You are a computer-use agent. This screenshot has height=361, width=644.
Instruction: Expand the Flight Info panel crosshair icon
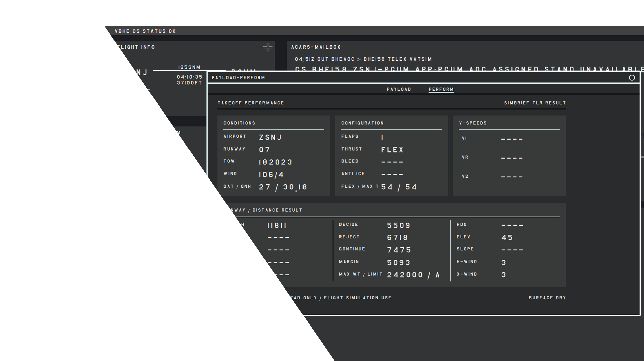click(268, 47)
